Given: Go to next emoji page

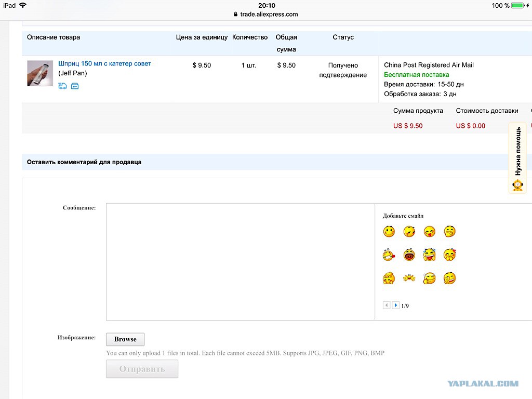Looking at the screenshot, I should click(x=395, y=305).
